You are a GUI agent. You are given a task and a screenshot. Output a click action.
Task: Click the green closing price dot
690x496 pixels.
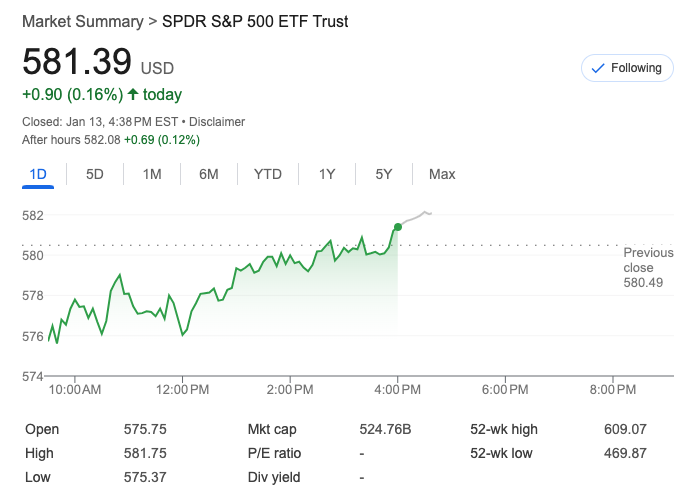(398, 227)
